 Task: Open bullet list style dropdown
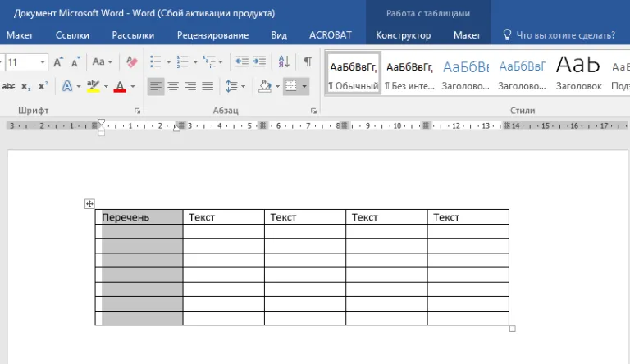(x=169, y=62)
